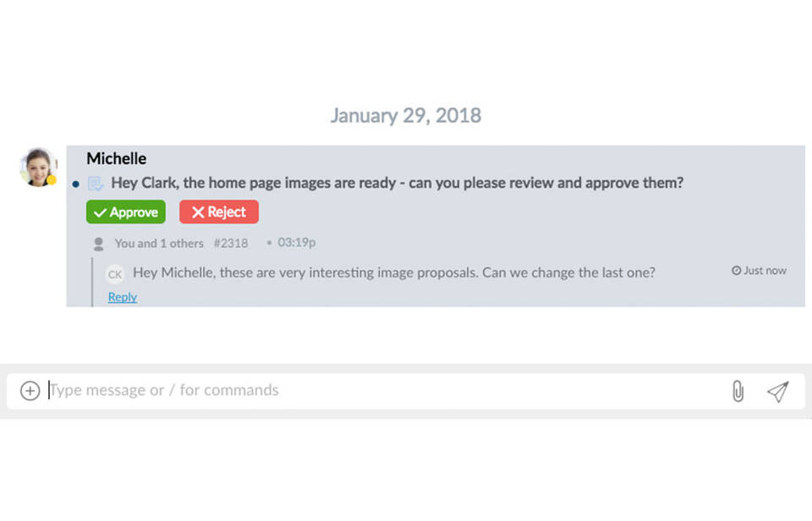Click the clock icon beside Just now

[736, 271]
